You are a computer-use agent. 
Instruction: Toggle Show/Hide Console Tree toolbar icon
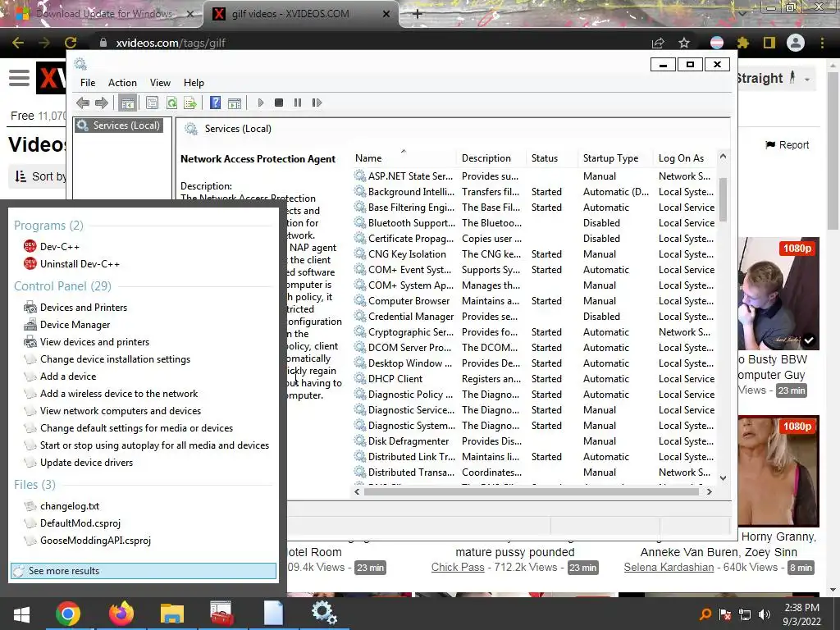[127, 103]
